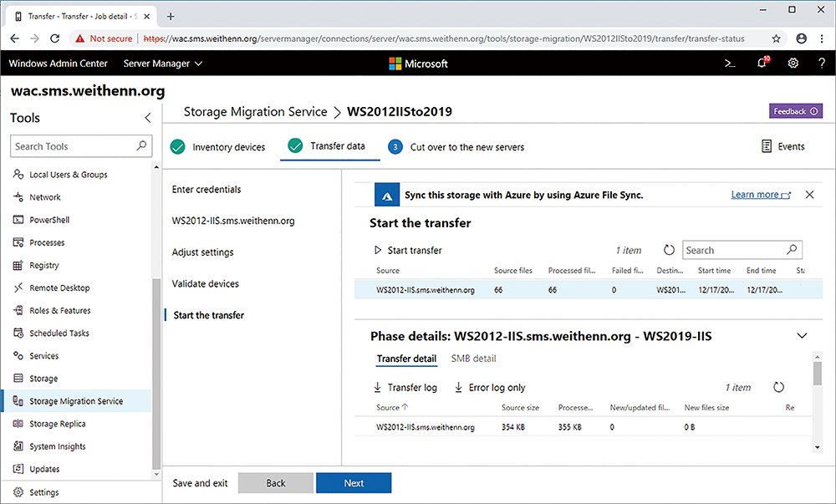The width and height of the screenshot is (836, 504).
Task: Follow Learn more link for Azure File Sync
Action: pos(761,195)
